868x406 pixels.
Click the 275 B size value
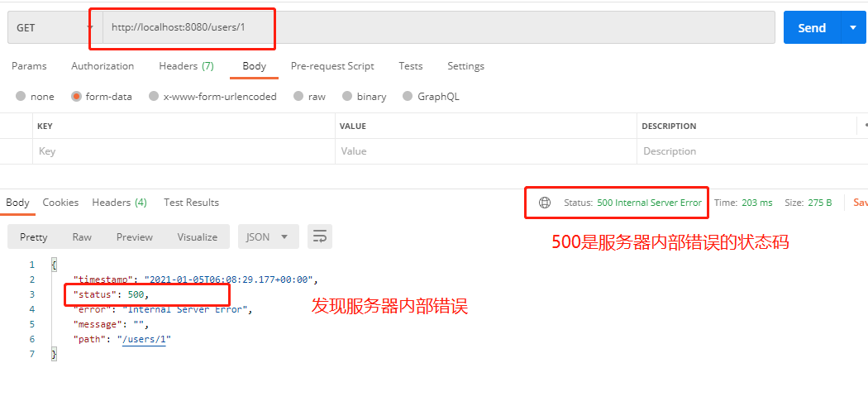coord(820,203)
